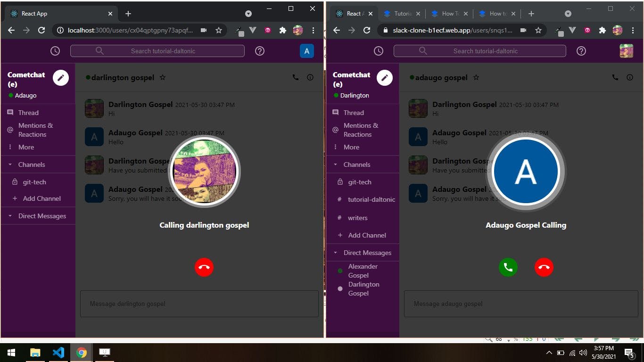Screen dimensions: 644x362
Task: Open conversation details via the info icon
Action: pyautogui.click(x=310, y=77)
